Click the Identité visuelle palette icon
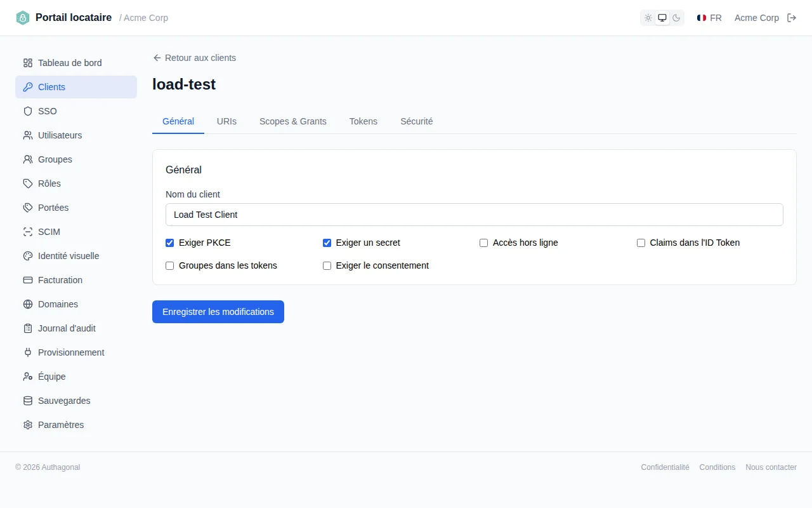Screen dimensions: 812x508 point(28,256)
